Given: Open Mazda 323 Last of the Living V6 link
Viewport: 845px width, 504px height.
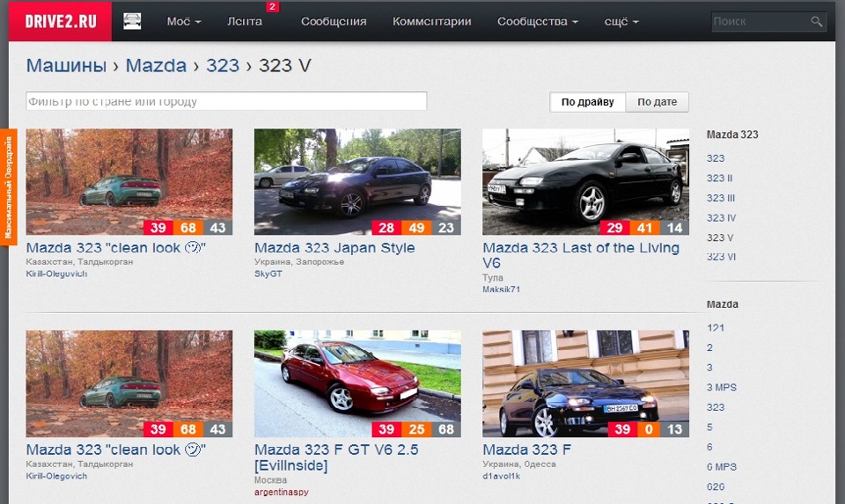Looking at the screenshot, I should coord(581,255).
